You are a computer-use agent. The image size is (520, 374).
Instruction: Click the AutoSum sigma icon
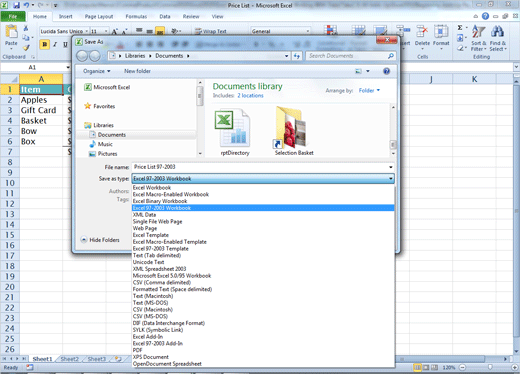pos(460,28)
